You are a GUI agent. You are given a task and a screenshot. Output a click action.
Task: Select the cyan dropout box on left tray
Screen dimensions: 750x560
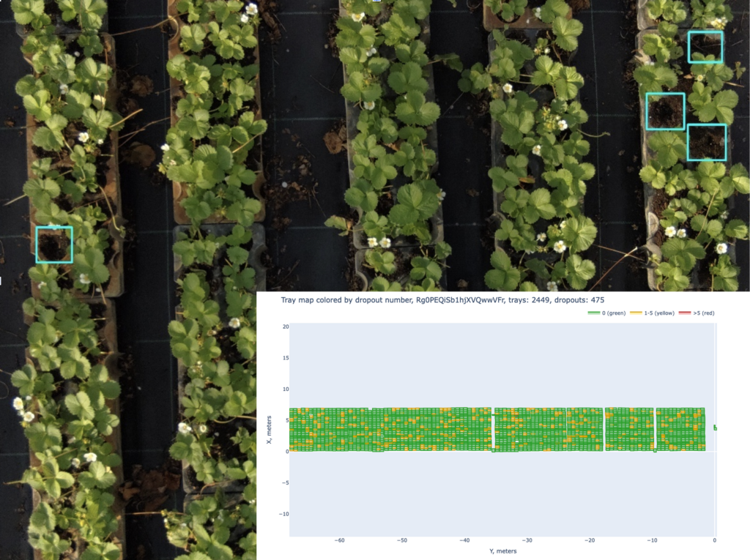(x=54, y=244)
